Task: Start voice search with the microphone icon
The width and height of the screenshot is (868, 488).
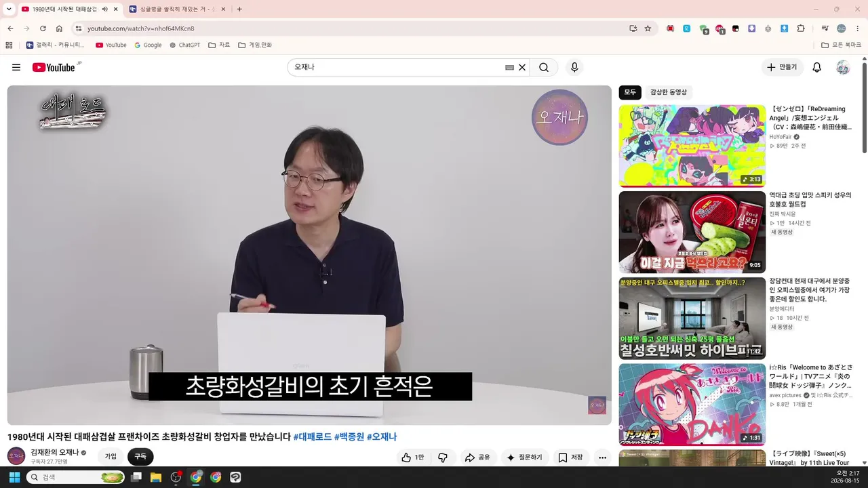Action: (x=574, y=67)
